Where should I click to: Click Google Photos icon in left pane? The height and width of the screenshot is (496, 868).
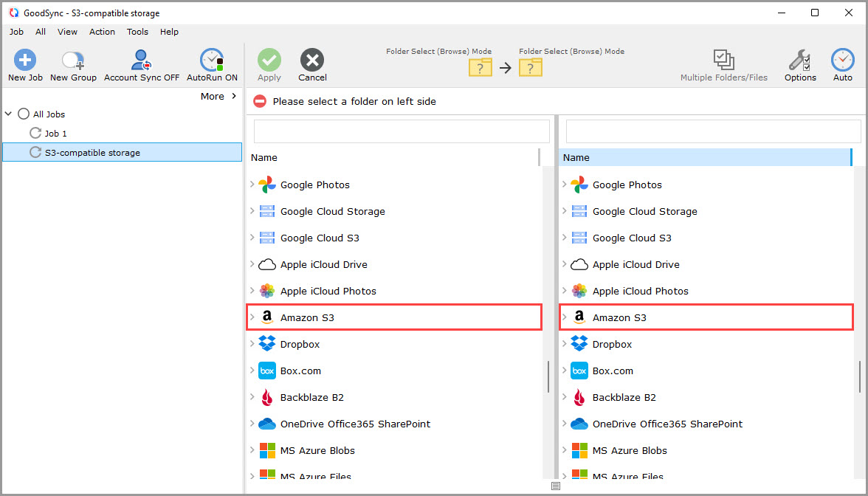[x=267, y=185]
